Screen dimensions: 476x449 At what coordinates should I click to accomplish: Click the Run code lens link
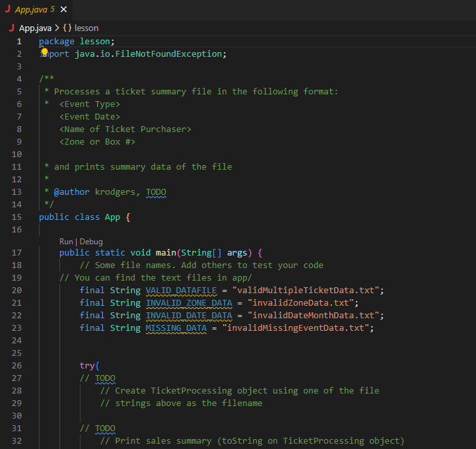point(66,242)
